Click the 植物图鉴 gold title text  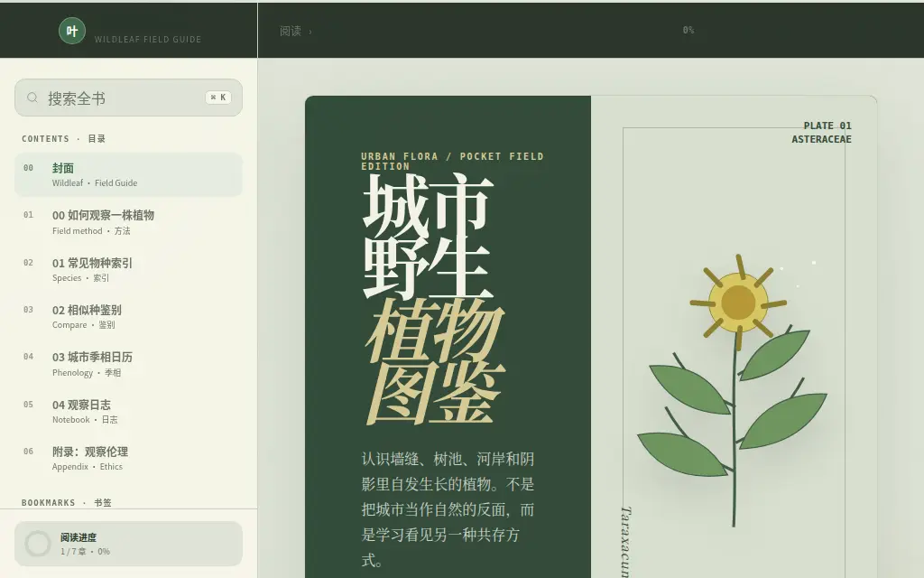[x=435, y=361]
